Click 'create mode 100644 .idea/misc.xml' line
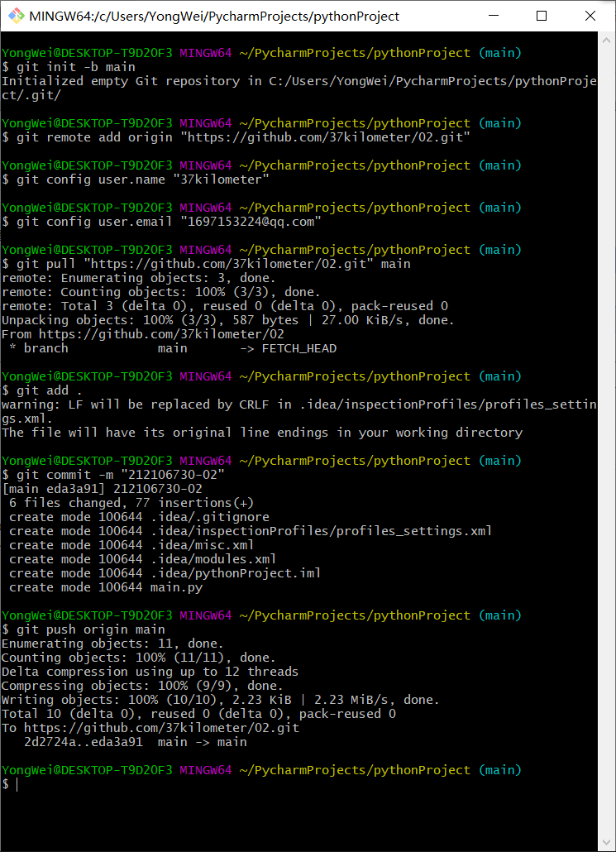The image size is (616, 852). click(x=131, y=545)
